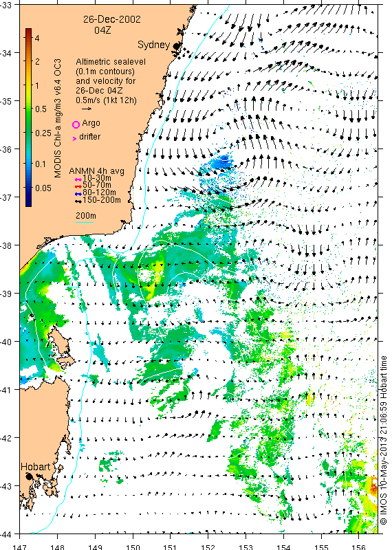The height and width of the screenshot is (550, 392).
Task: Click the chlorophyll colorbar scale
Action: tap(28, 117)
